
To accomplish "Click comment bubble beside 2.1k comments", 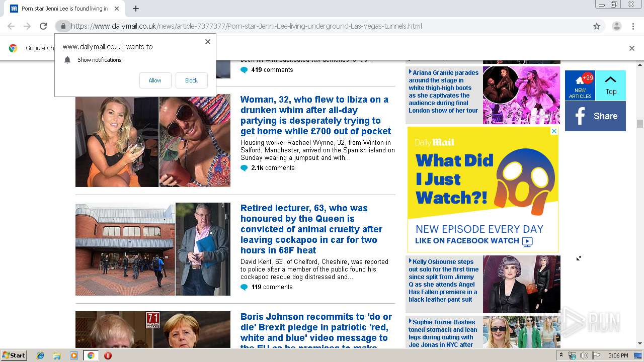I will coord(244,168).
